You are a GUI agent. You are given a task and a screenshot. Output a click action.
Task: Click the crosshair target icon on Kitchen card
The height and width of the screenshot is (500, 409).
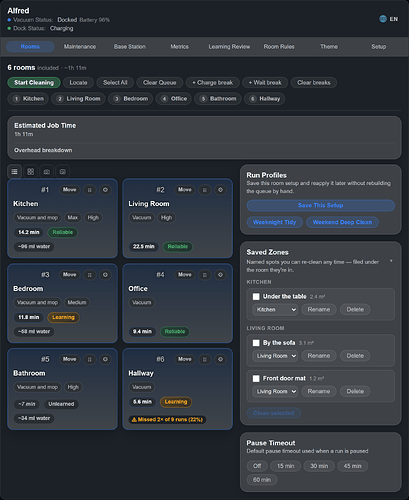click(x=105, y=190)
